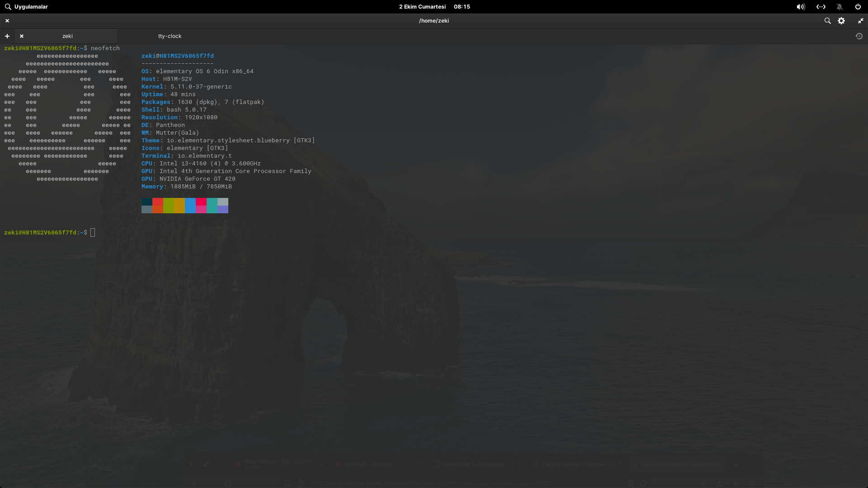Click the OS: elementary OS 6 Odin line
The image size is (868, 488).
pos(198,71)
